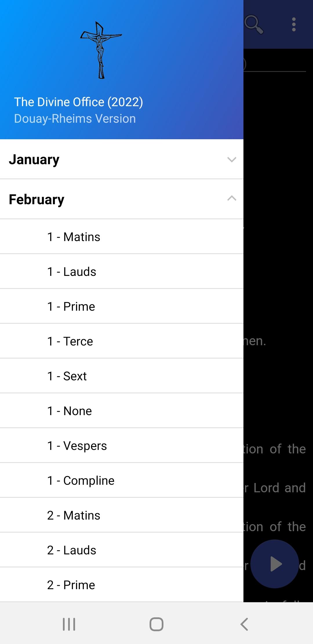313x644 pixels.
Task: Open the recent apps navigation icon
Action: (69, 624)
